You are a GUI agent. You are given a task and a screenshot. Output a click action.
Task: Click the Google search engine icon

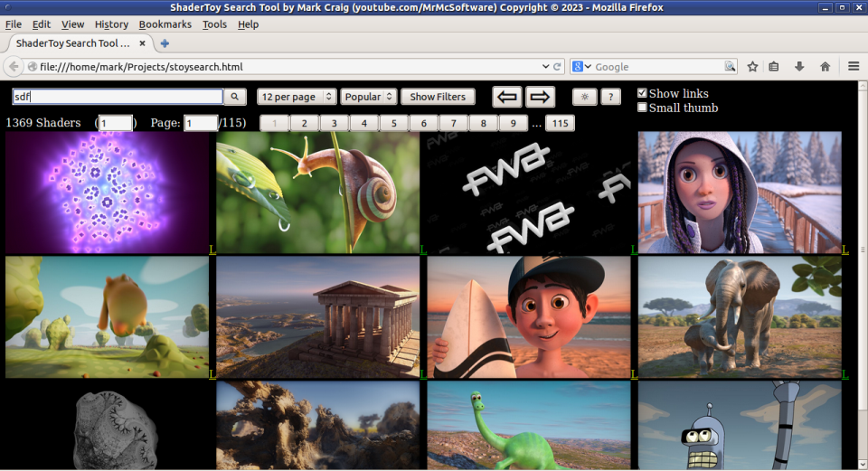578,66
